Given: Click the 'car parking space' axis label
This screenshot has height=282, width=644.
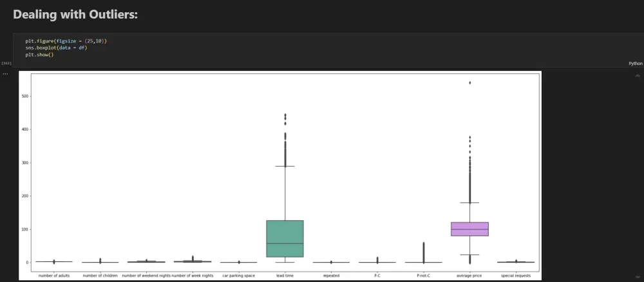Looking at the screenshot, I should [x=239, y=276].
